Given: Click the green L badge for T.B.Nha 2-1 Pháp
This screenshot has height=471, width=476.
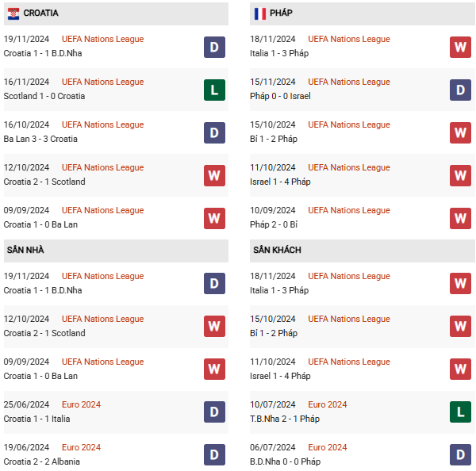Looking at the screenshot, I should click(x=460, y=412).
